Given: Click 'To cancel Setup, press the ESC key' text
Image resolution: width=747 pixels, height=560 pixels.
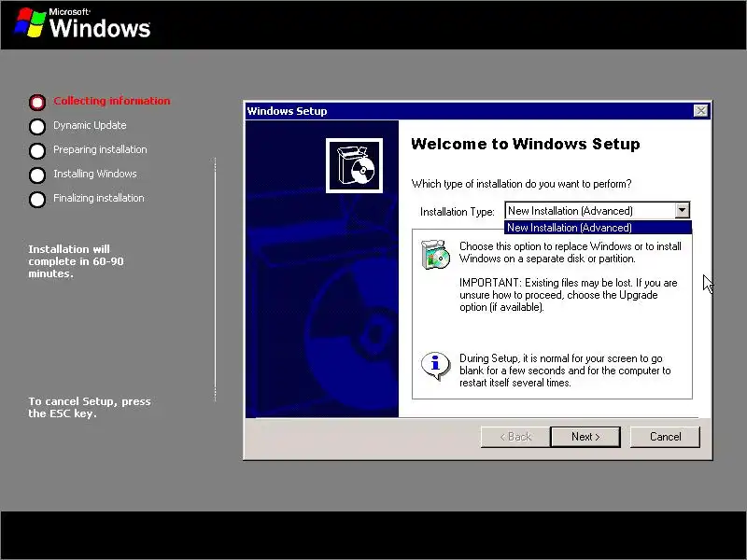Looking at the screenshot, I should click(90, 407).
